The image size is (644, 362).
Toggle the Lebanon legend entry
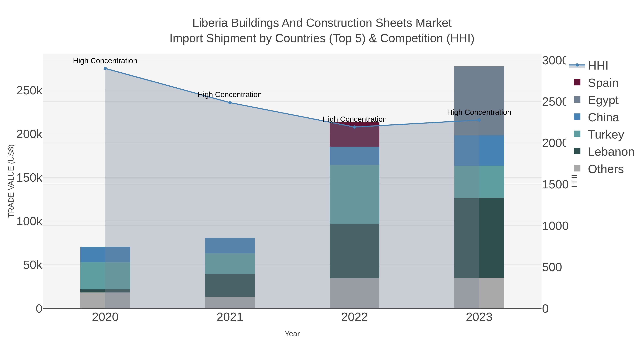tap(604, 152)
